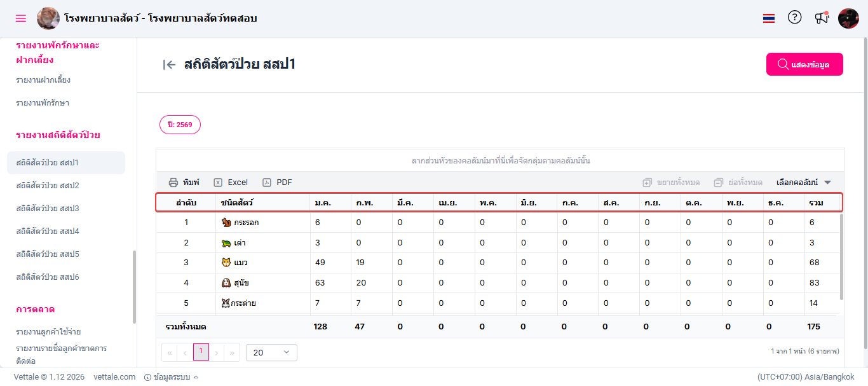Open รายงานฝากเลี้ยง in sidebar

pyautogui.click(x=43, y=80)
